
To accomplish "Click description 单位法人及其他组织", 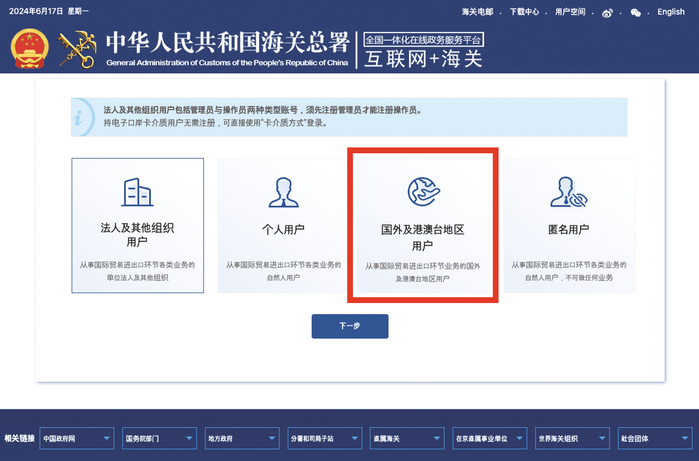I will coord(137,277).
